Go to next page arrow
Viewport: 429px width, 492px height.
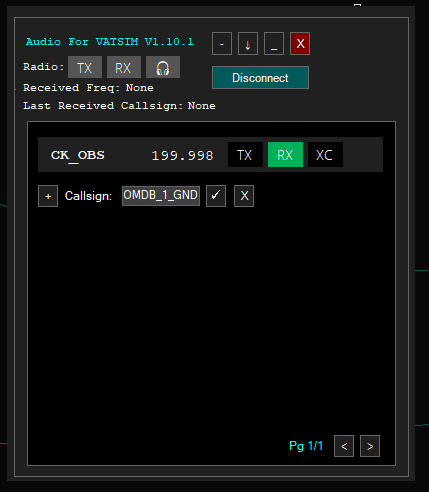[x=370, y=446]
